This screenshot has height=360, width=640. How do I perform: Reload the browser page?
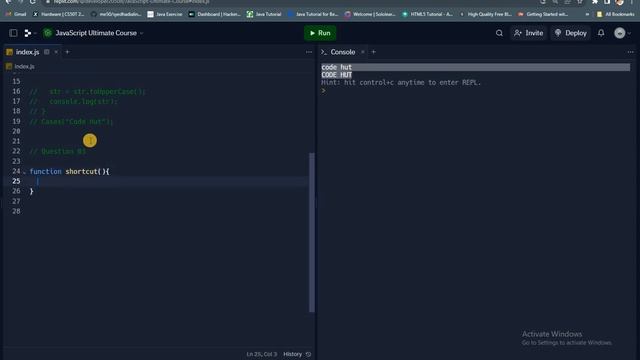(x=33, y=2)
